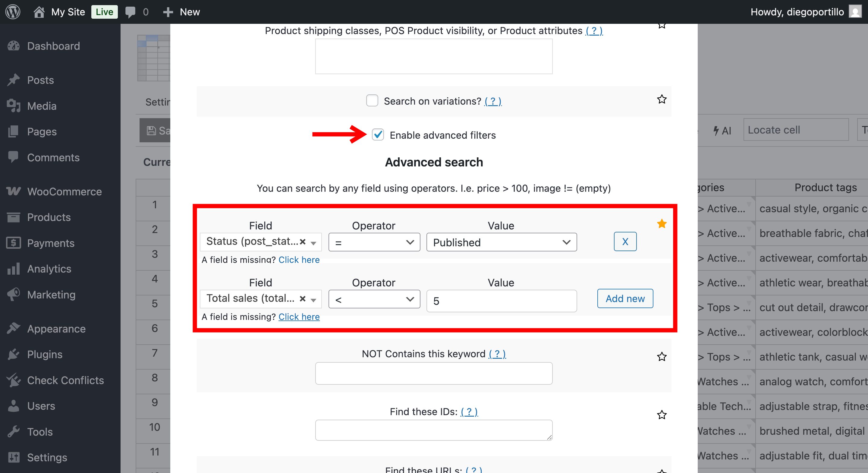Uncheck Enable advanced filters
Image resolution: width=868 pixels, height=473 pixels.
point(378,135)
